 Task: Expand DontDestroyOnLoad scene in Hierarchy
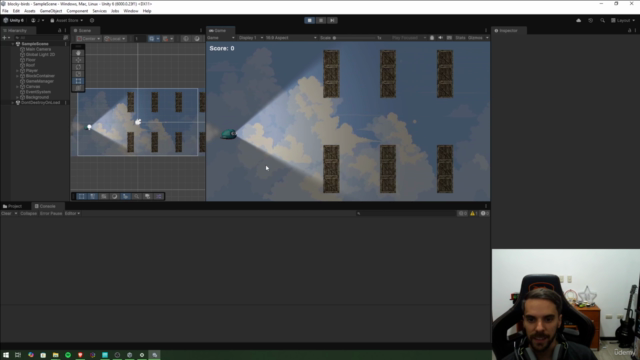tap(13, 103)
